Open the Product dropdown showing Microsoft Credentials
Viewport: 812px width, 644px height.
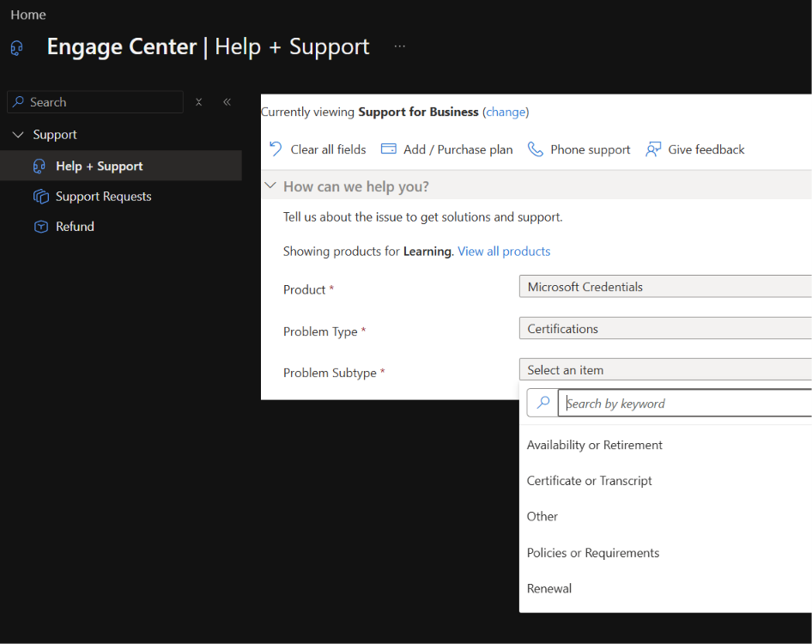click(665, 287)
